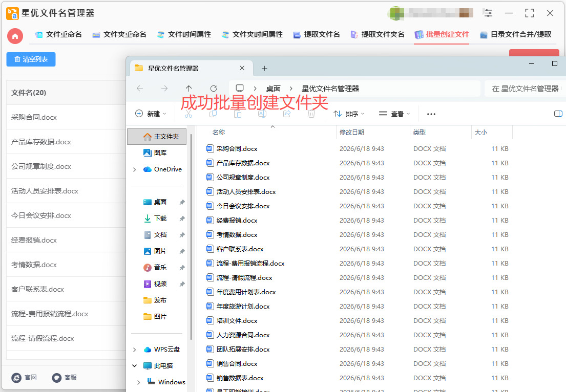The width and height of the screenshot is (566, 392).
Task: Go up one folder level in Explorer
Action: pos(189,89)
